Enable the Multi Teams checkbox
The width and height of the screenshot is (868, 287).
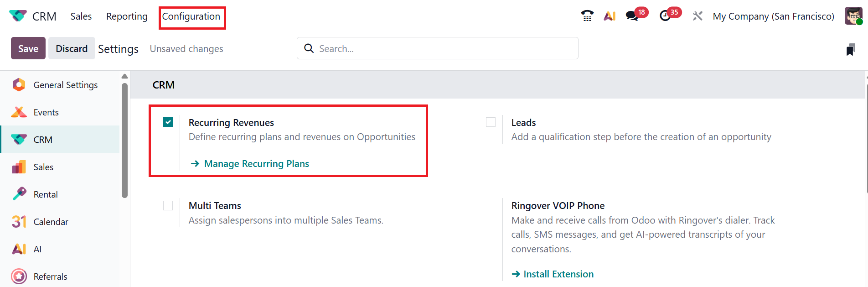coord(168,206)
